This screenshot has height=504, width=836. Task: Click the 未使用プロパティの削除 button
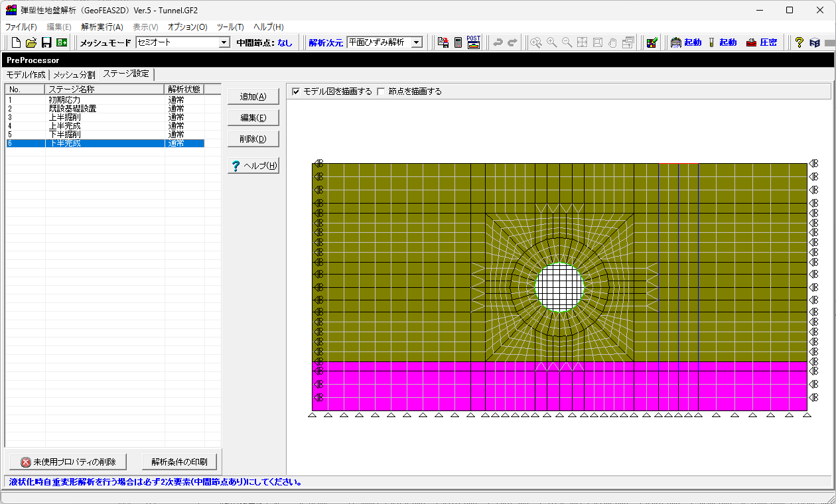68,462
